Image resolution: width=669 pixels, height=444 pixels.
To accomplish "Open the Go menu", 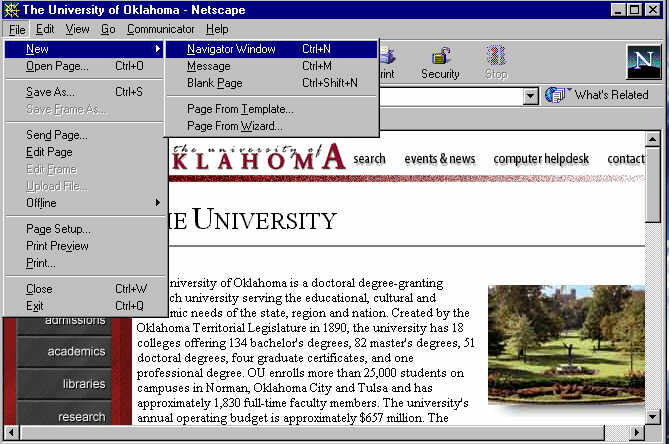I will 108,29.
